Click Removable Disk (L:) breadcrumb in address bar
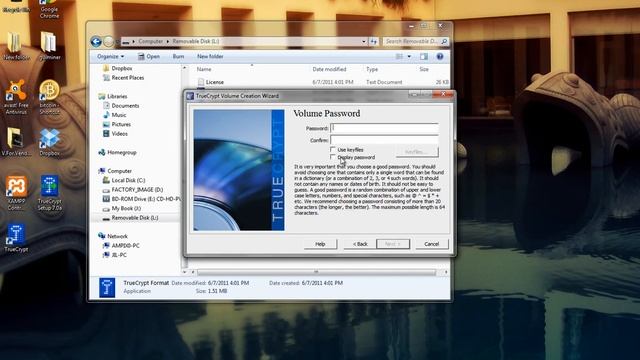 coord(196,41)
